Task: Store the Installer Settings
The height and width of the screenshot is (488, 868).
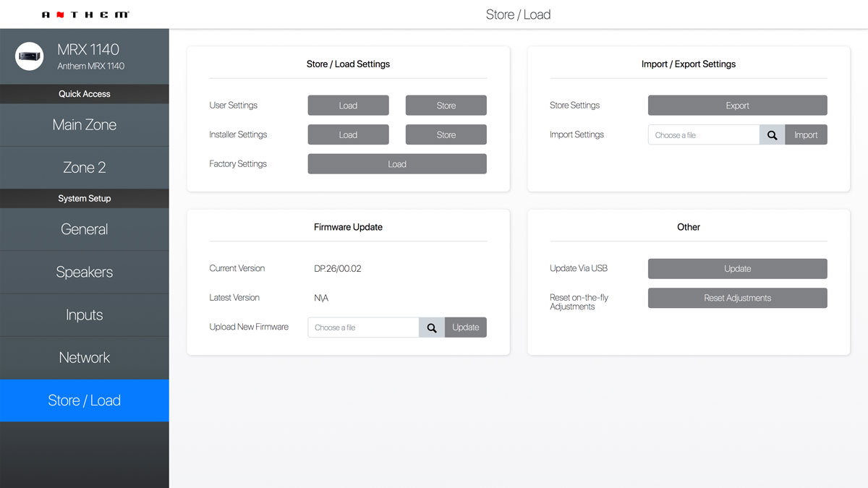Action: click(x=446, y=135)
